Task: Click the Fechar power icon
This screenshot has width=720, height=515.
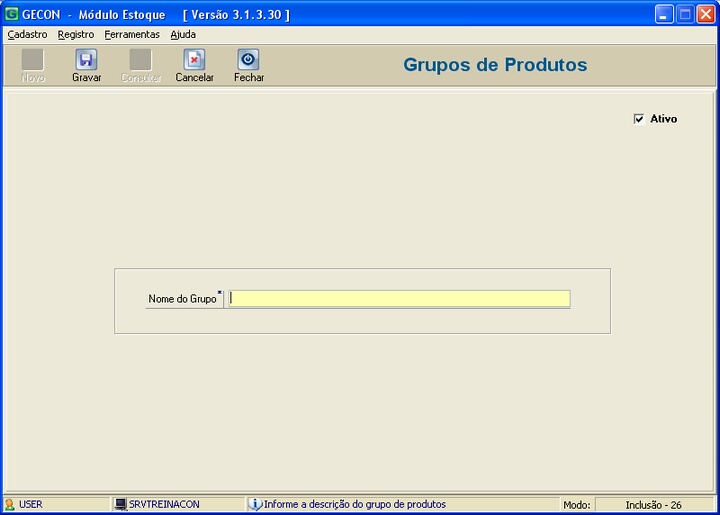Action: click(248, 60)
